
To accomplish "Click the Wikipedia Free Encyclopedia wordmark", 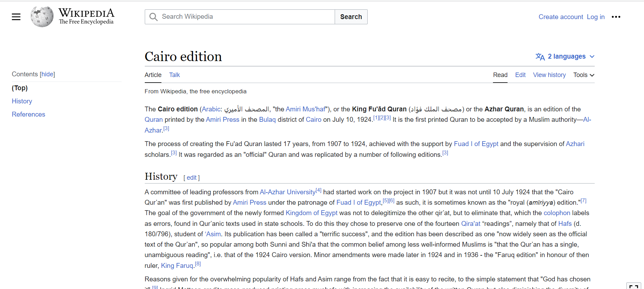I will coord(86,16).
